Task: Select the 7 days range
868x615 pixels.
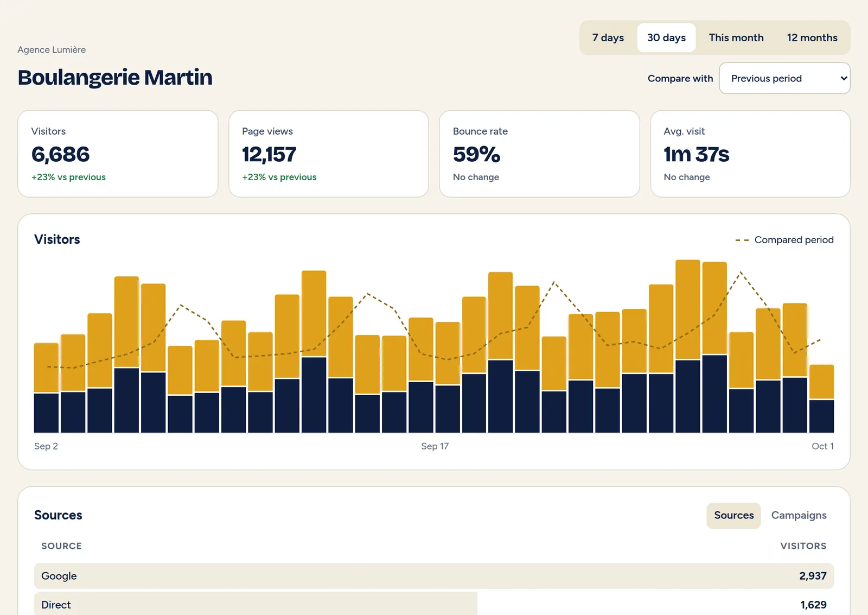Action: pyautogui.click(x=608, y=37)
